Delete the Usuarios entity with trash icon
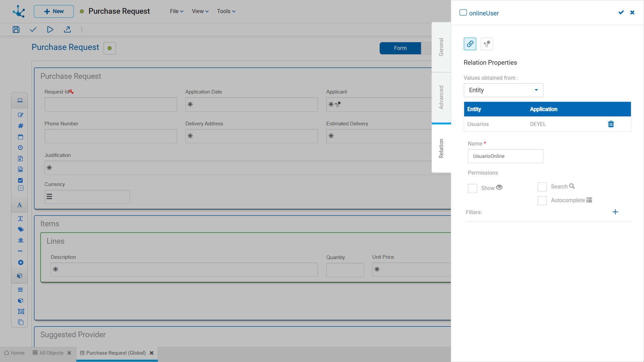 pos(611,124)
